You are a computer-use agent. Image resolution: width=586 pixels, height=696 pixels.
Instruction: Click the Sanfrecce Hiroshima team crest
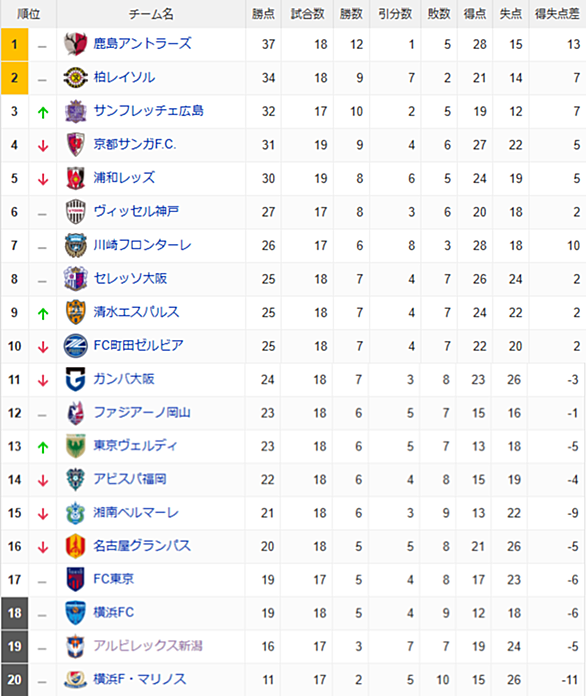click(75, 111)
